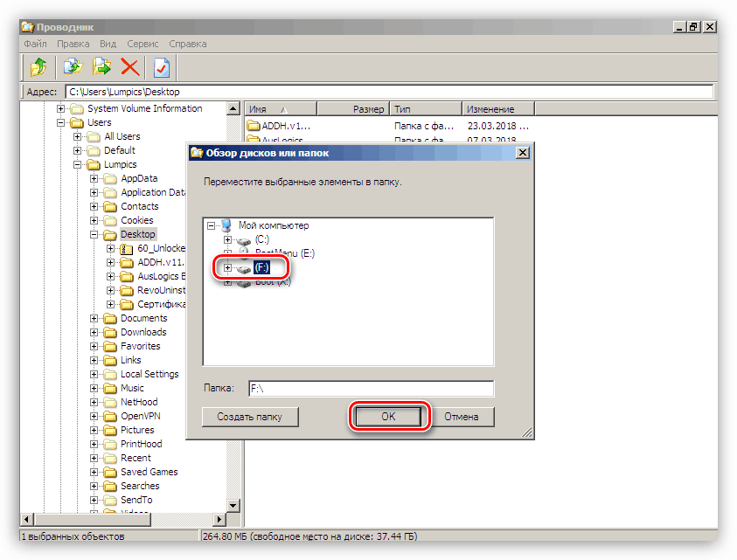Click the OpenVPN folder icon in tree

tap(110, 416)
